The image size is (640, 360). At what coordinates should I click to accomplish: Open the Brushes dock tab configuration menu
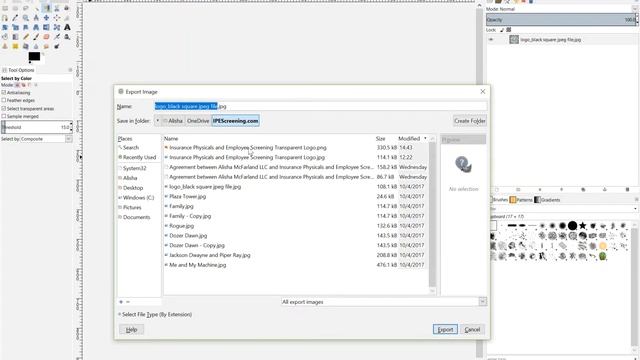coord(636,200)
